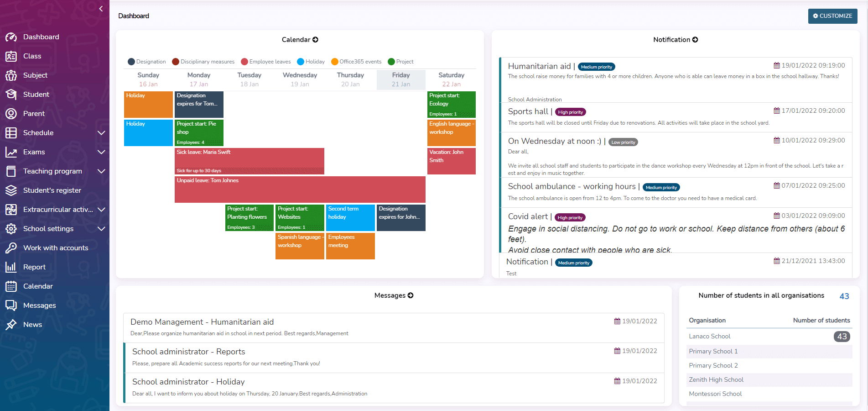868x411 pixels.
Task: Open the Zenith High School organisation row
Action: point(716,379)
